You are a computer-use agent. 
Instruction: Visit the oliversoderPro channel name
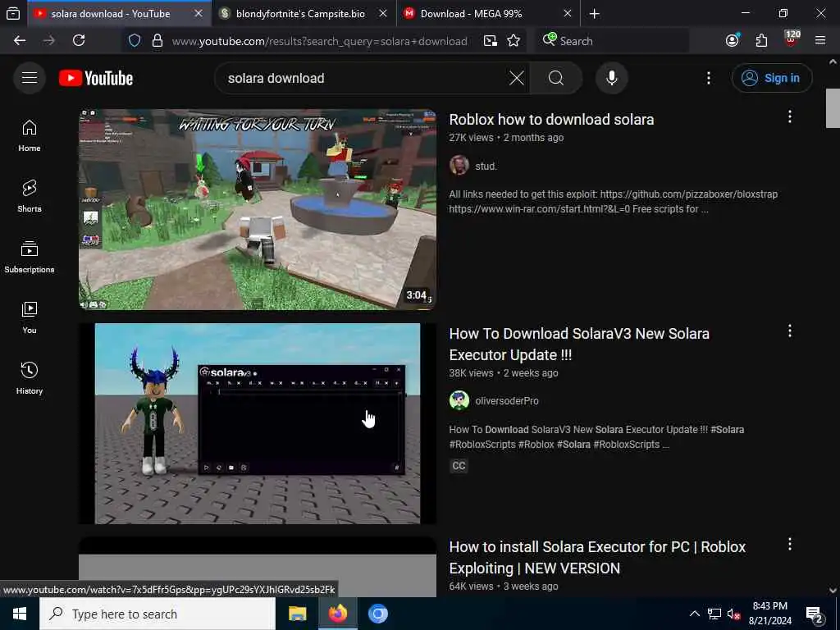[x=507, y=400]
